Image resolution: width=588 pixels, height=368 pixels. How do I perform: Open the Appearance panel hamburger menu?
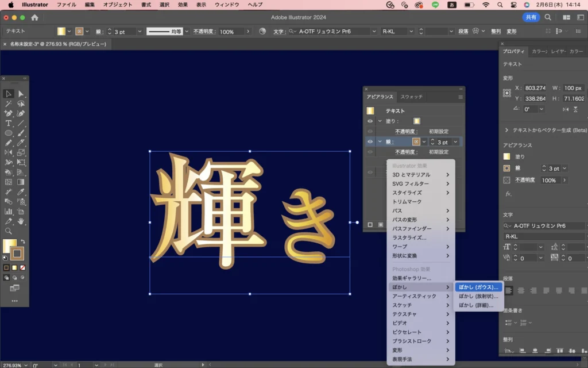[460, 97]
